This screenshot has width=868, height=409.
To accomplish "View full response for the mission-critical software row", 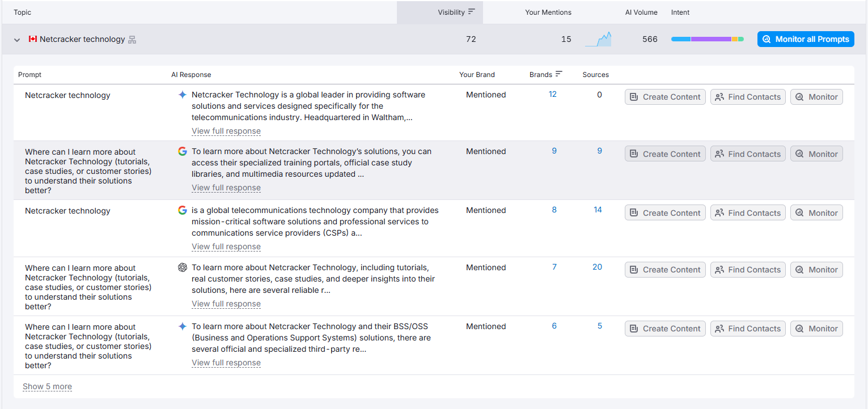I will coord(226,246).
